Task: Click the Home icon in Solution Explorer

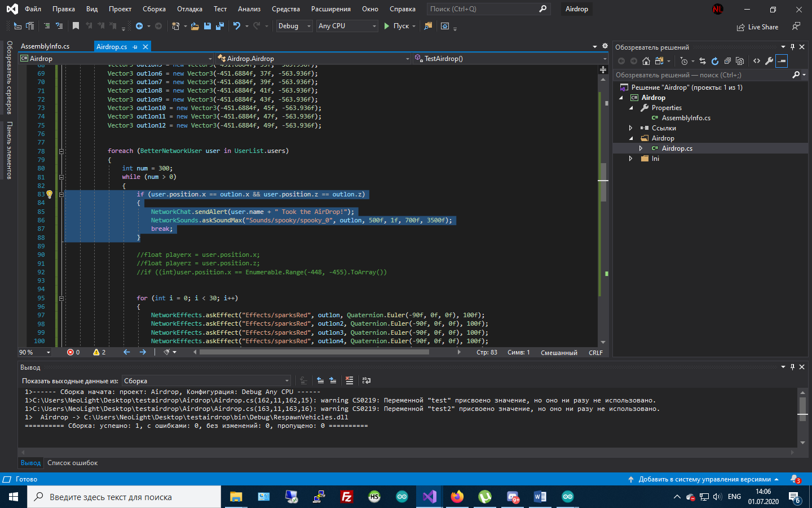Action: pyautogui.click(x=646, y=61)
